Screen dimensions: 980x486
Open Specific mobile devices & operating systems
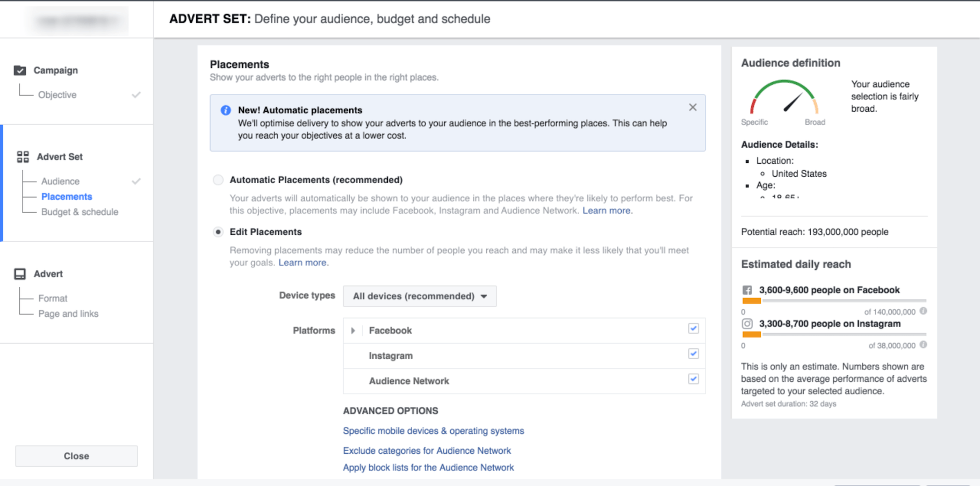point(433,431)
